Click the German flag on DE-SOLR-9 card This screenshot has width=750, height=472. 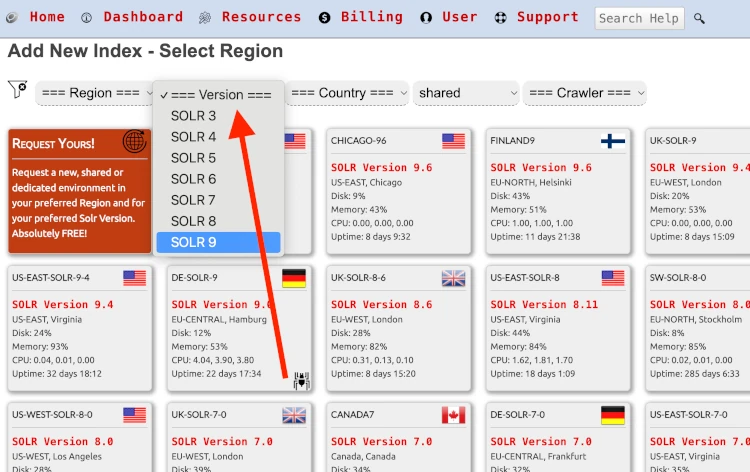[293, 278]
